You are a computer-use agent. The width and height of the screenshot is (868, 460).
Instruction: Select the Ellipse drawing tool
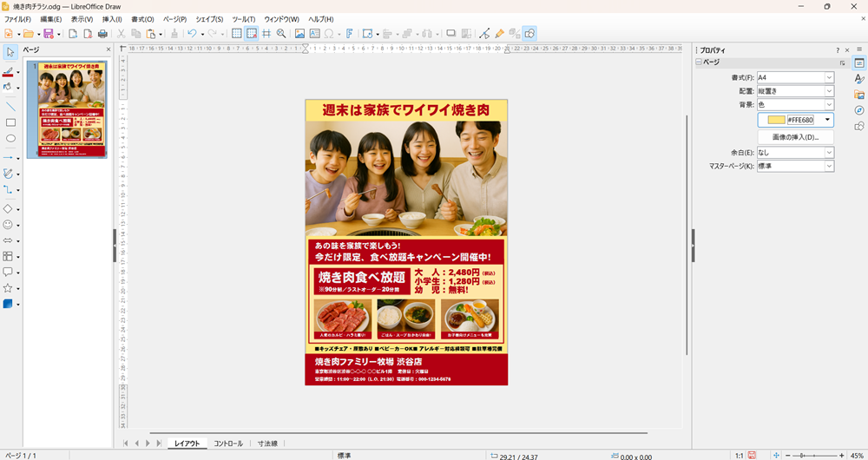[x=10, y=138]
